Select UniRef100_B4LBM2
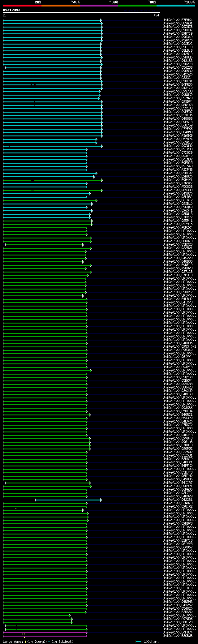 point(178,299)
